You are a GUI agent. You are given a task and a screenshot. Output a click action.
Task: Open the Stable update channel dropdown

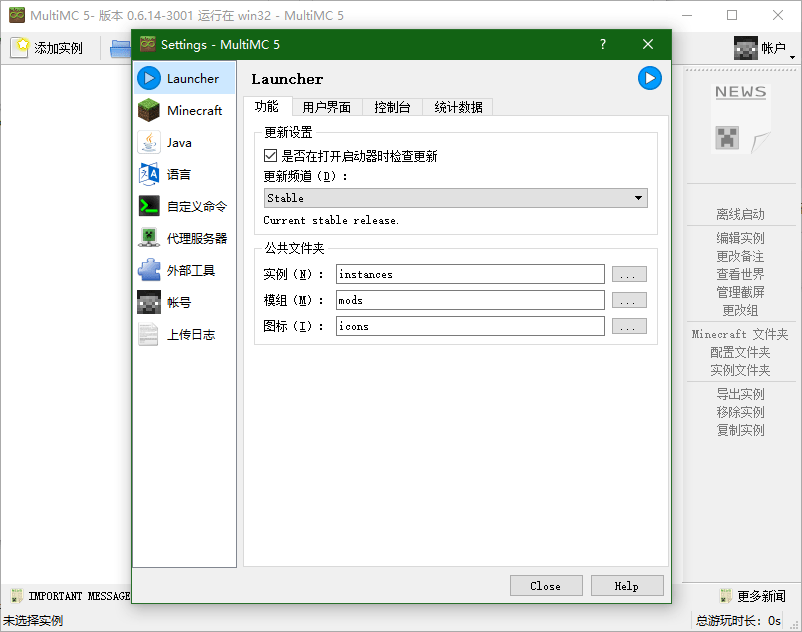454,197
